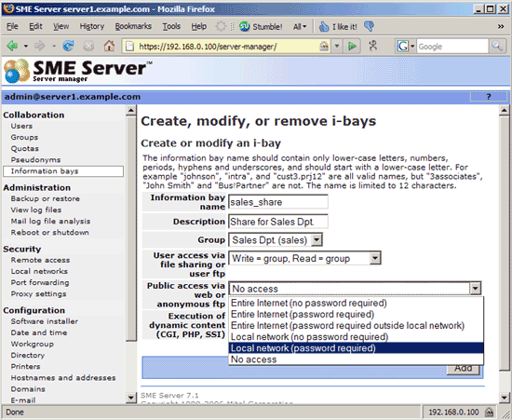This screenshot has height=420, width=512.
Task: Open the StumbleUpon All topics dropdown
Action: pos(300,27)
